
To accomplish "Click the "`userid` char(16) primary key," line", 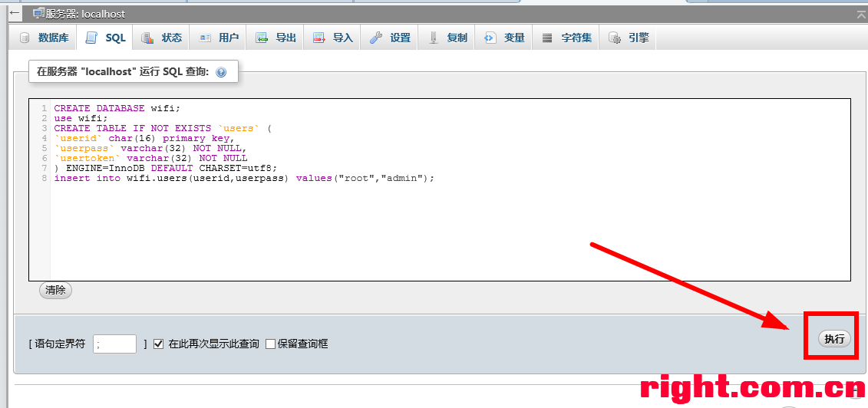I will tap(144, 138).
